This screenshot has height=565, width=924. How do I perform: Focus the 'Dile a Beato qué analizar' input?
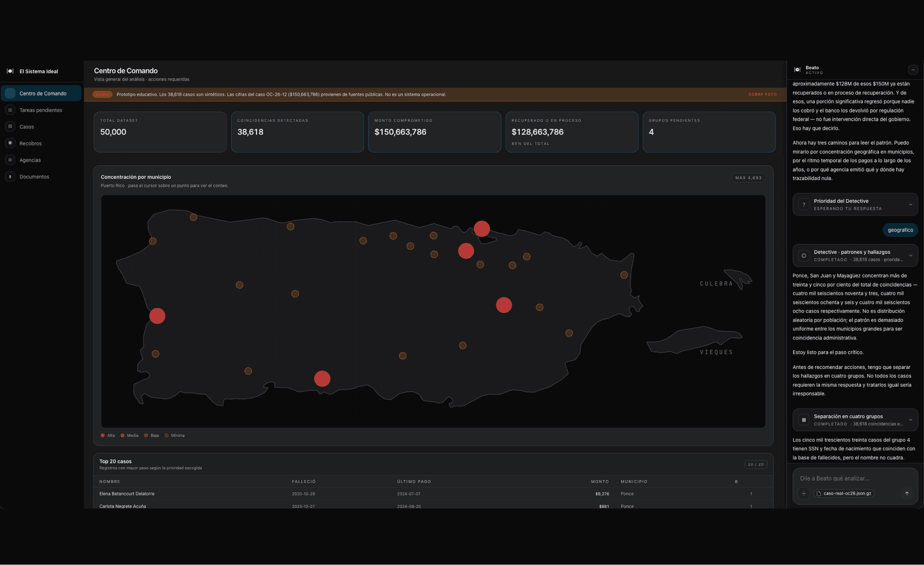pos(854,478)
